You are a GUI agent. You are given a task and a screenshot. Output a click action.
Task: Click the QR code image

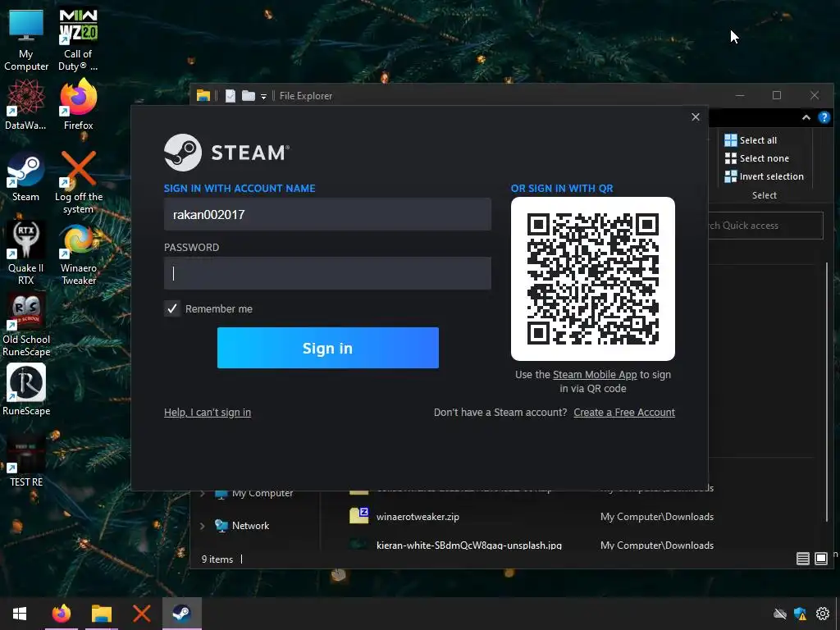tap(593, 279)
